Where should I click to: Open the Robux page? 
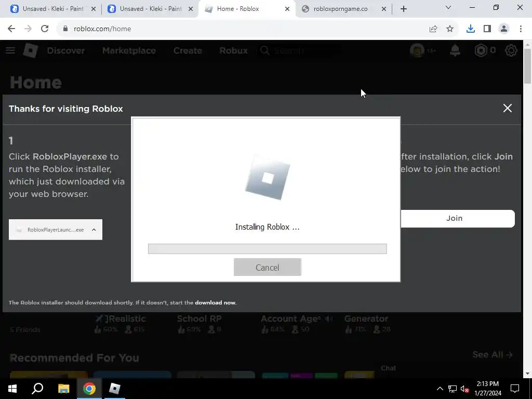point(233,50)
